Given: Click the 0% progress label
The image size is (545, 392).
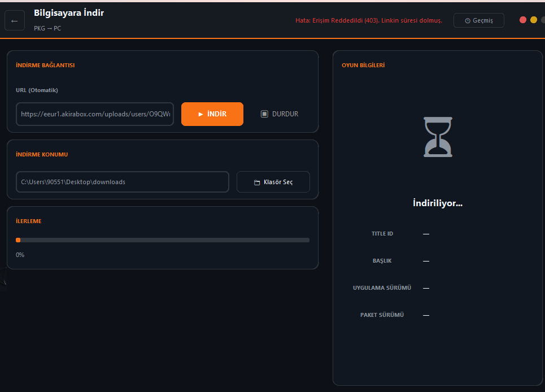Looking at the screenshot, I should [x=20, y=255].
